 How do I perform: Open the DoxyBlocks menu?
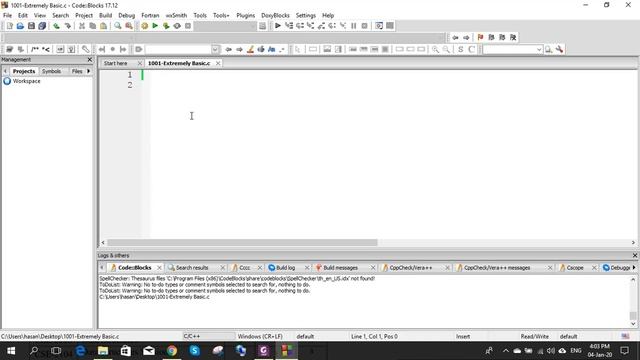[275, 15]
